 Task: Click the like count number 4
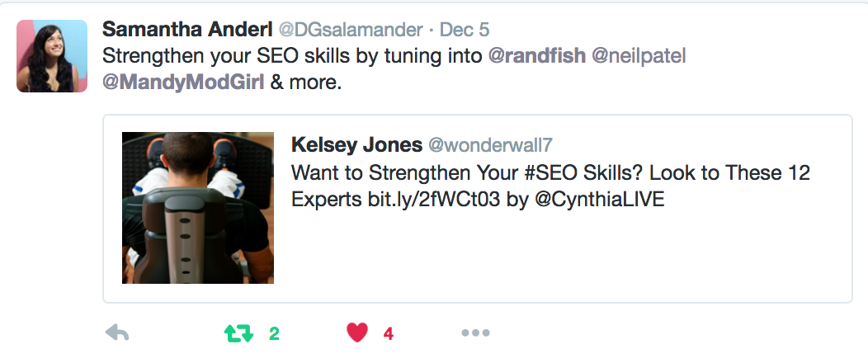[388, 334]
